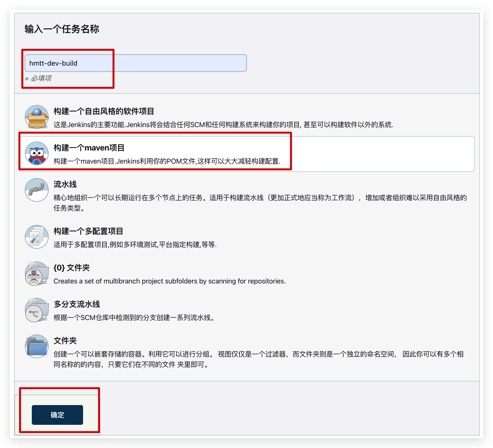This screenshot has height=448, width=493.
Task: Select 构建一个maven项目 title
Action: pyautogui.click(x=89, y=148)
